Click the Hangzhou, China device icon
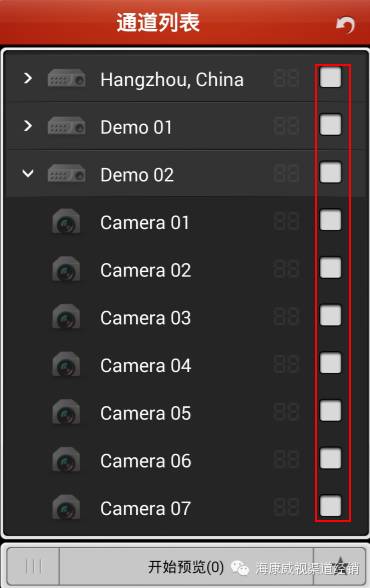This screenshot has width=370, height=588. (x=66, y=78)
